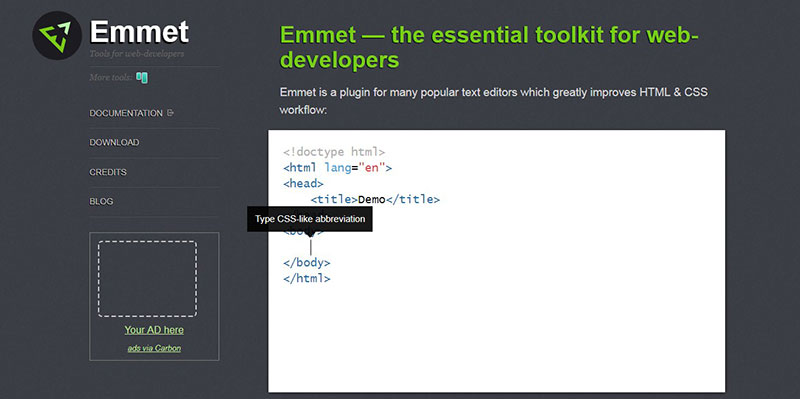Click the closing </body> tag
800x399 pixels.
click(x=307, y=263)
